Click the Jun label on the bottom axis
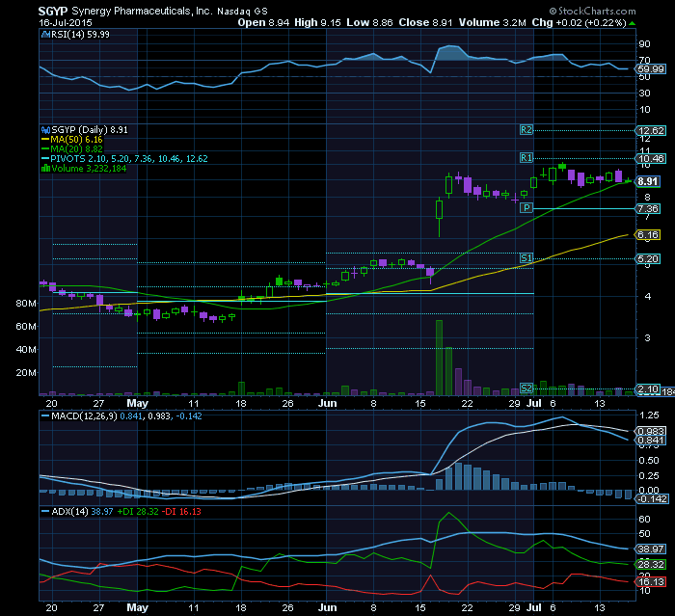The image size is (675, 616). [327, 608]
